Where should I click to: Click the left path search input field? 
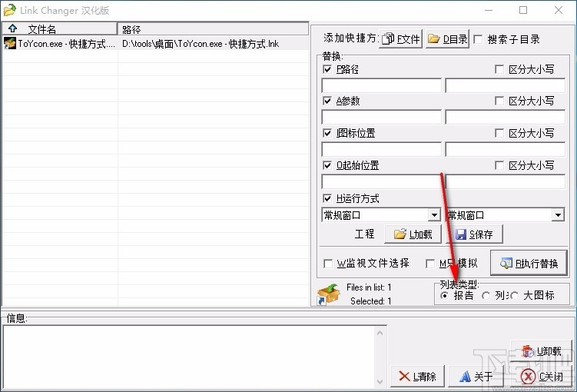click(x=381, y=85)
